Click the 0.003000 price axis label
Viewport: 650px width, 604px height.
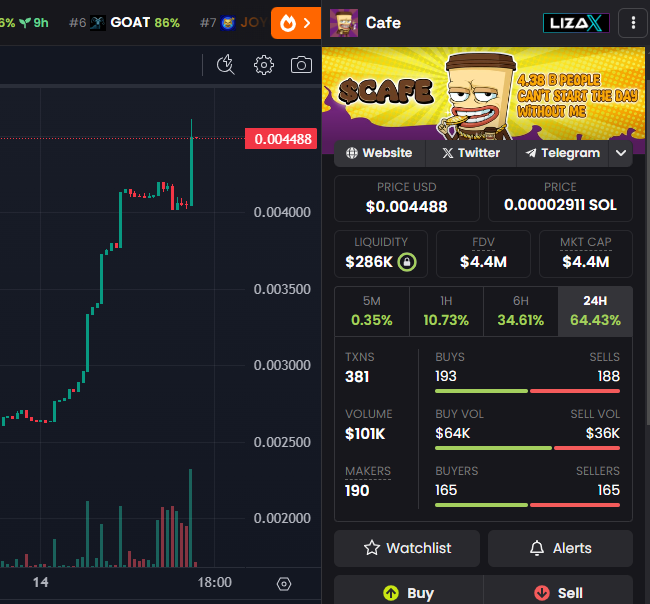tap(282, 366)
